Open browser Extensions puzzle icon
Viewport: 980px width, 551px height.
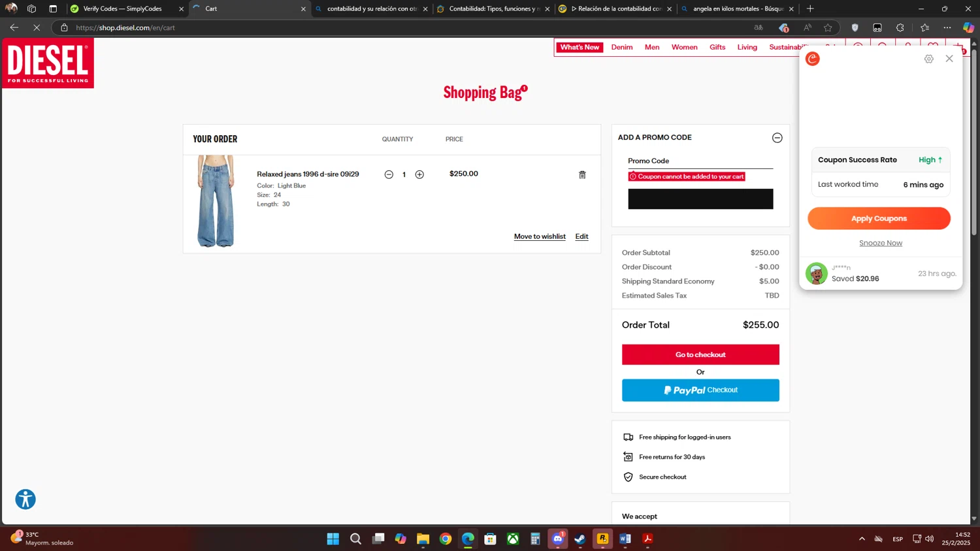tap(900, 27)
